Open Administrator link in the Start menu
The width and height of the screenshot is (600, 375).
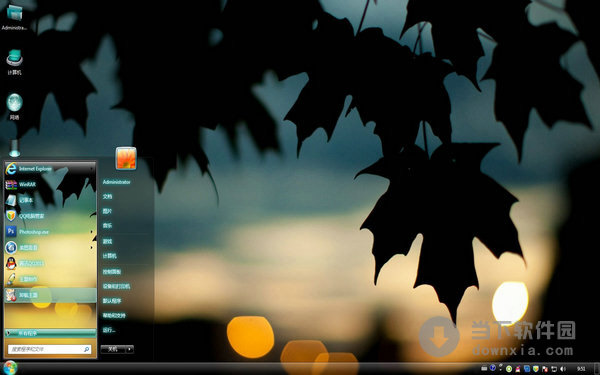click(x=116, y=182)
